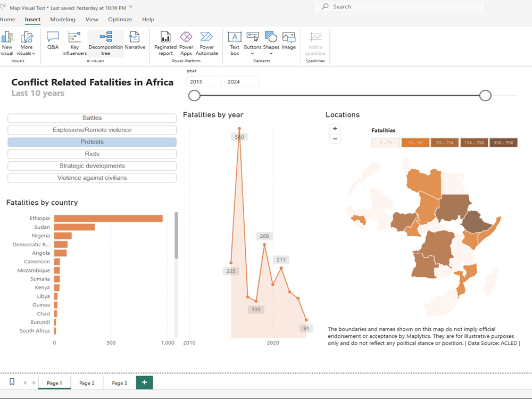This screenshot has width=532, height=399.
Task: Add a new report page
Action: (x=144, y=382)
